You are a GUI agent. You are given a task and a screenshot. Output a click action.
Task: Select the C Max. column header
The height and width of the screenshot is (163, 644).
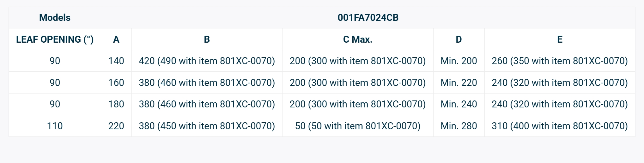coord(357,39)
